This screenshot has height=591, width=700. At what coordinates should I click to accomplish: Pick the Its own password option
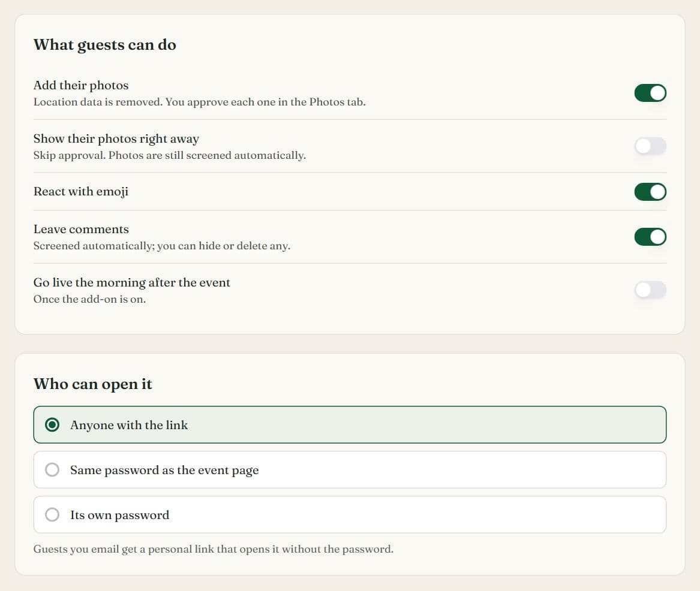(350, 515)
